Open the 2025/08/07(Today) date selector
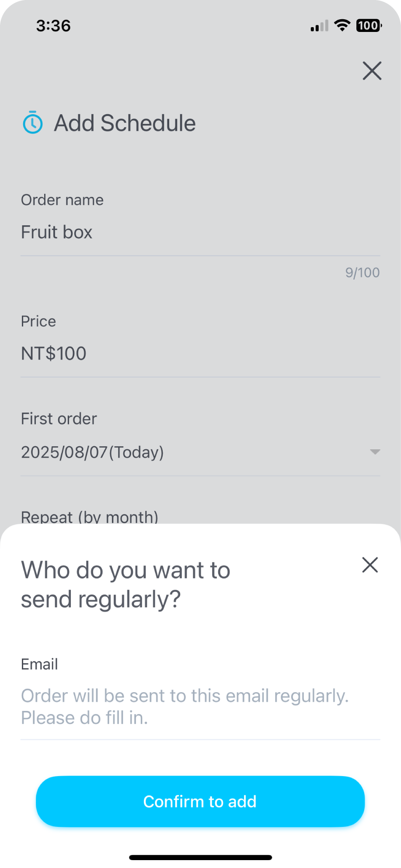The image size is (401, 868). 92,452
